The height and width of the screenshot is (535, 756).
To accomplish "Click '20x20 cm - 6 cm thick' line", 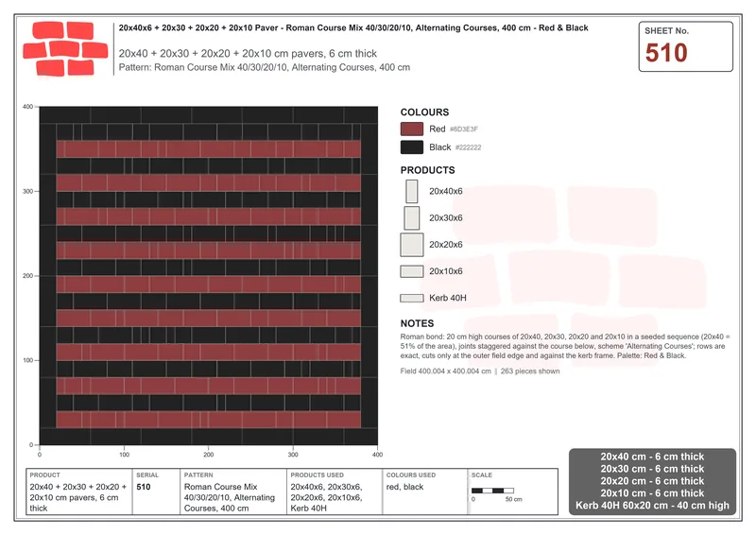I will (652, 481).
